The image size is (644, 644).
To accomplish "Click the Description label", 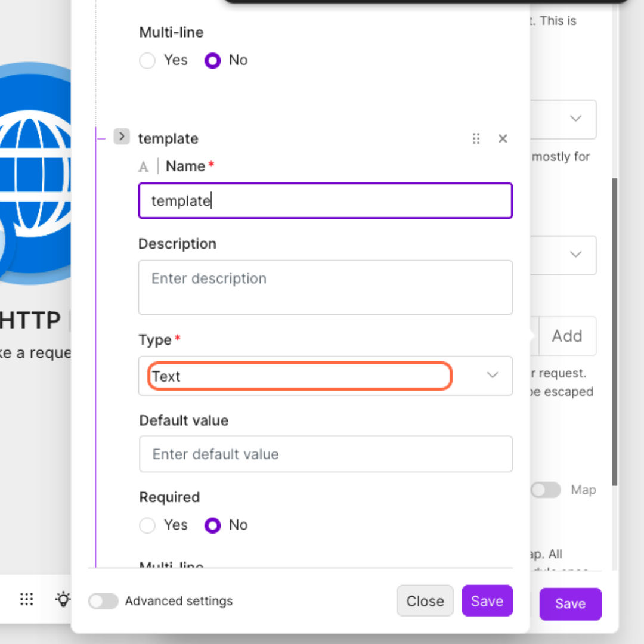I will coord(178,243).
